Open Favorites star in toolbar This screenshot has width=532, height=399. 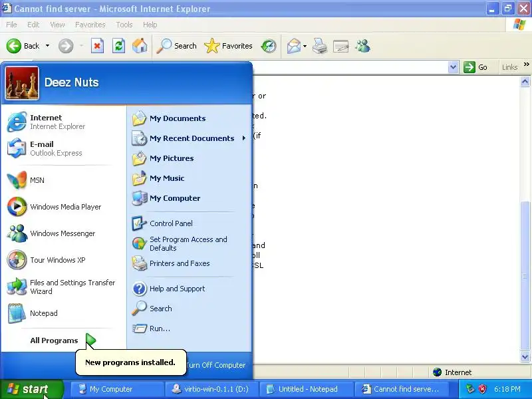pos(212,46)
